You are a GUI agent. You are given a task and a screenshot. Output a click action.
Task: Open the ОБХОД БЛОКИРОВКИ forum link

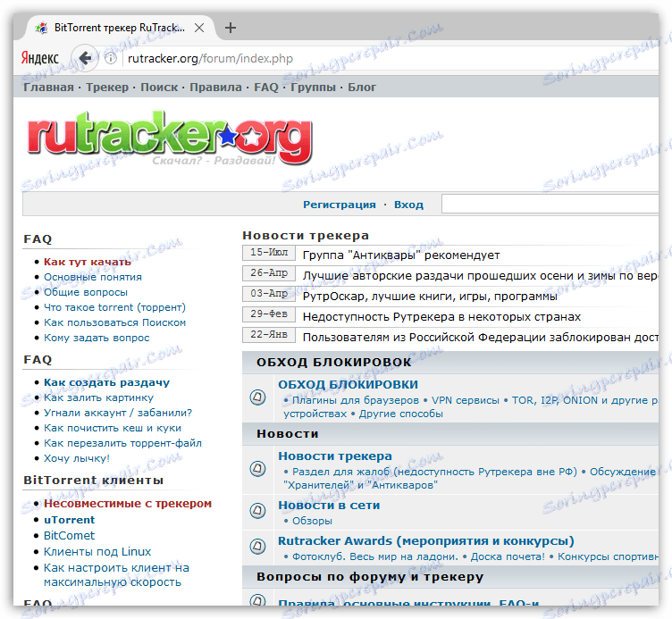tap(348, 385)
